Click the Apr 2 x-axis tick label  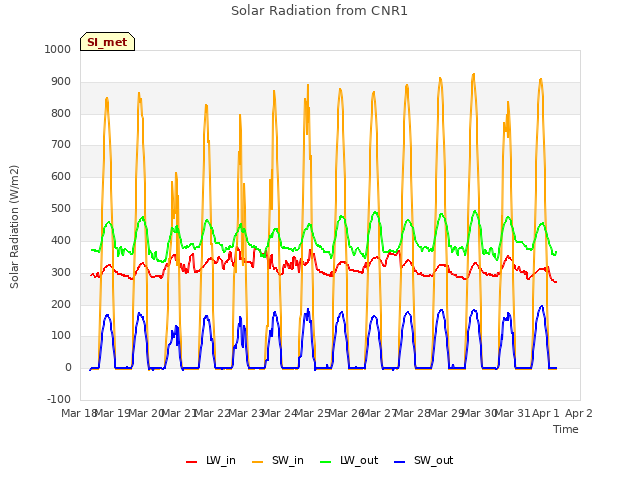578,413
